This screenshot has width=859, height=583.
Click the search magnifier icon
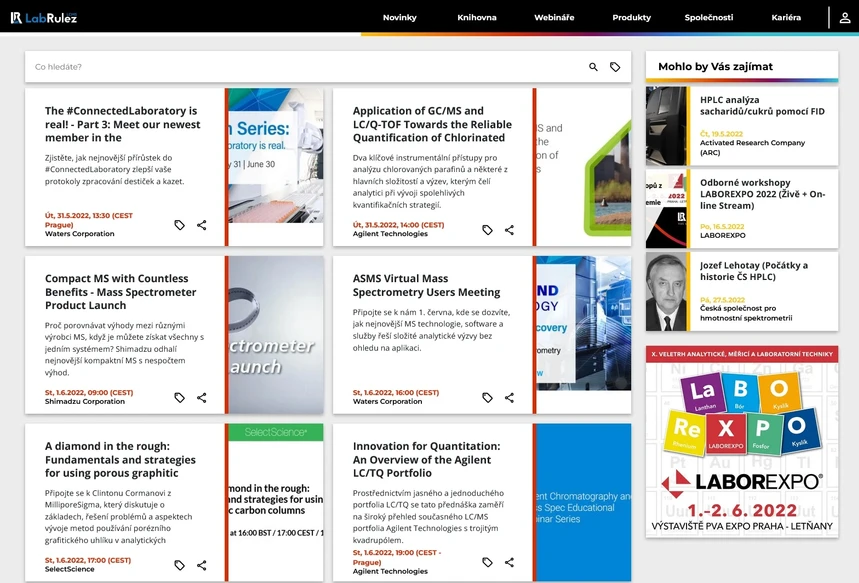pyautogui.click(x=593, y=67)
